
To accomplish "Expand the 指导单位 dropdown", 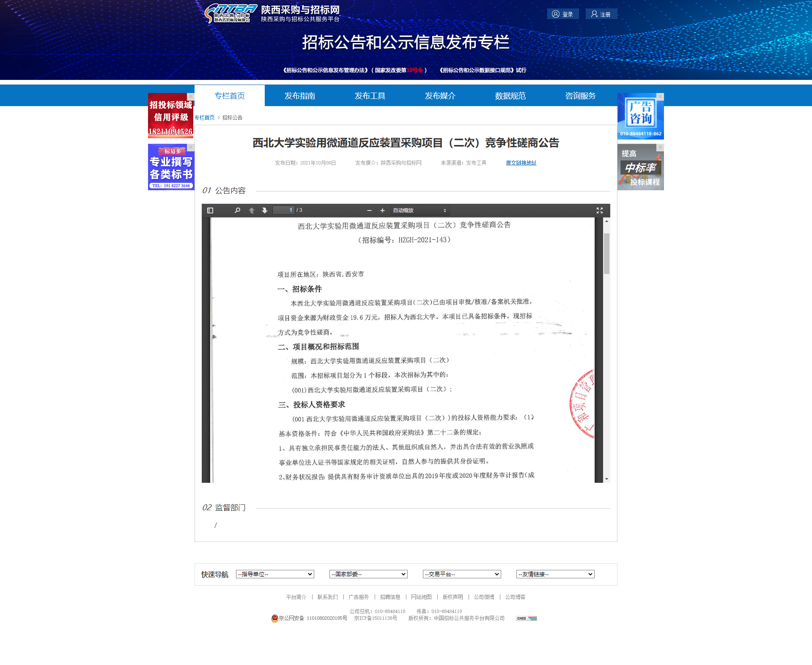I will click(x=275, y=574).
